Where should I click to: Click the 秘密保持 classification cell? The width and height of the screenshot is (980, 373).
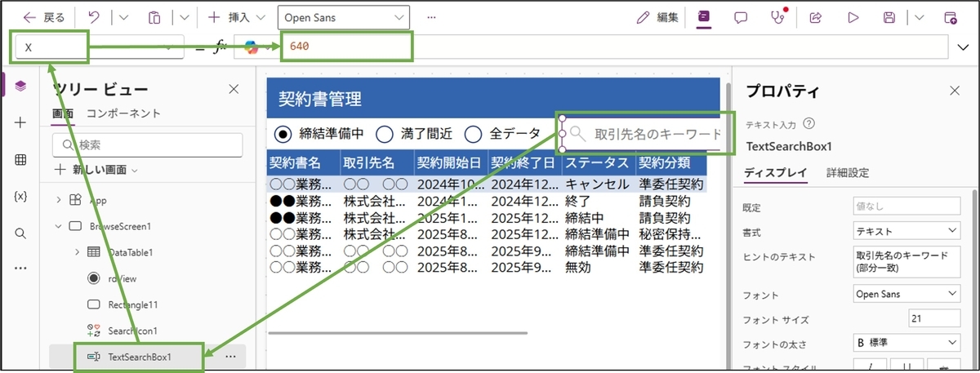coord(670,233)
